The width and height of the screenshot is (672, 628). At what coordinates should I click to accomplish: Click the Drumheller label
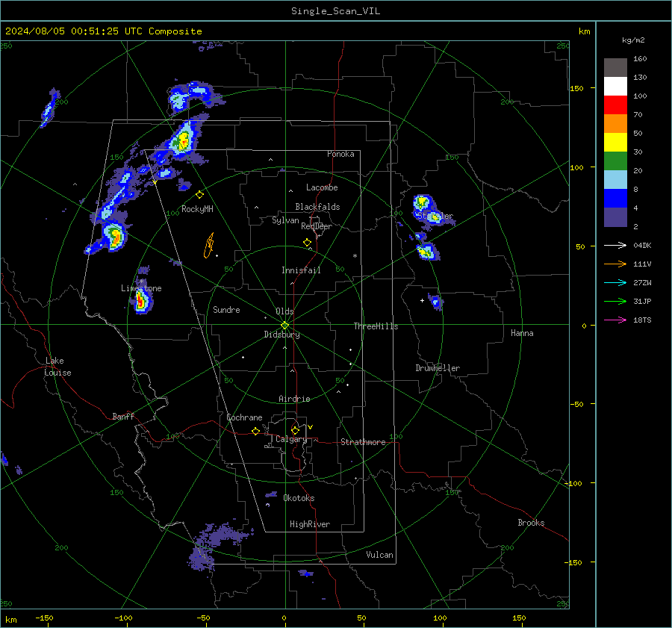pos(438,368)
